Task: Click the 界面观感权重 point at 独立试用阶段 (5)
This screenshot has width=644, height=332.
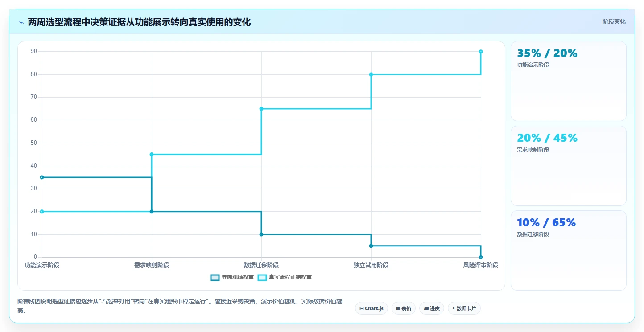Action: pyautogui.click(x=371, y=246)
